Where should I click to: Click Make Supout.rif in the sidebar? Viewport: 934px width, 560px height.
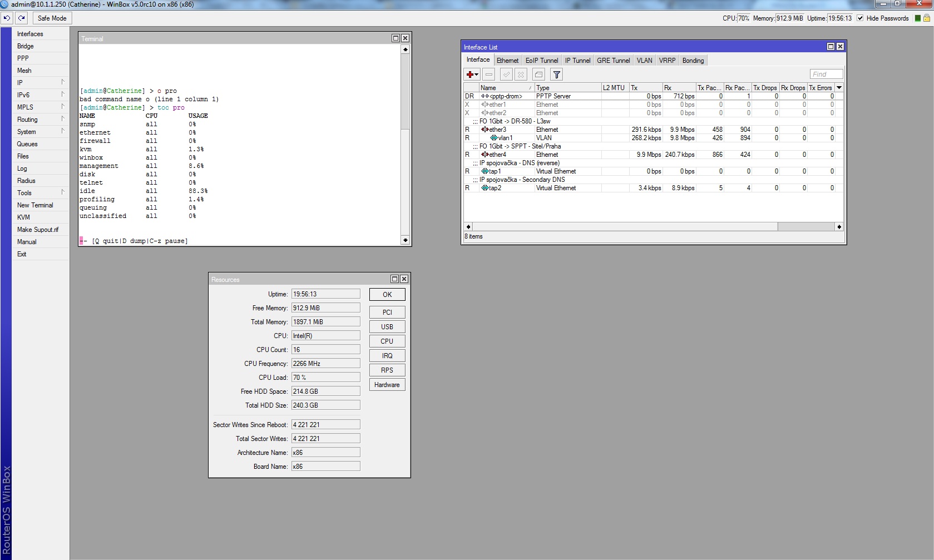click(41, 230)
